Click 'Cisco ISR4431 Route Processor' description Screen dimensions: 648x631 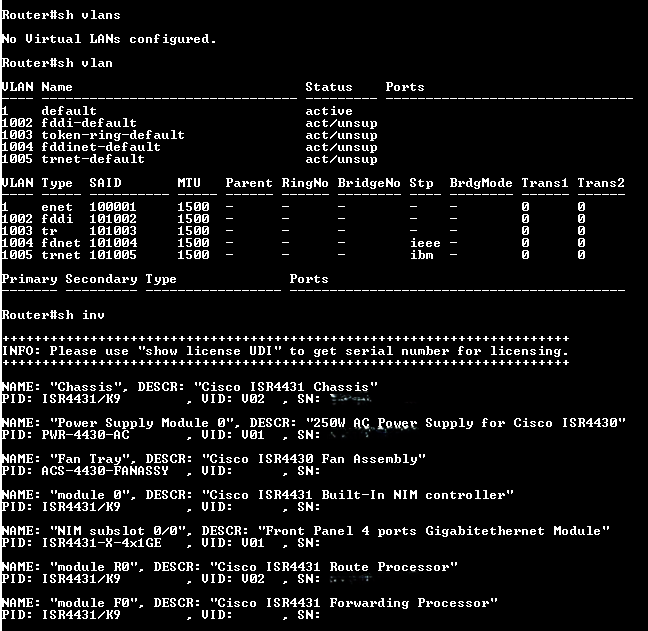pyautogui.click(x=334, y=567)
